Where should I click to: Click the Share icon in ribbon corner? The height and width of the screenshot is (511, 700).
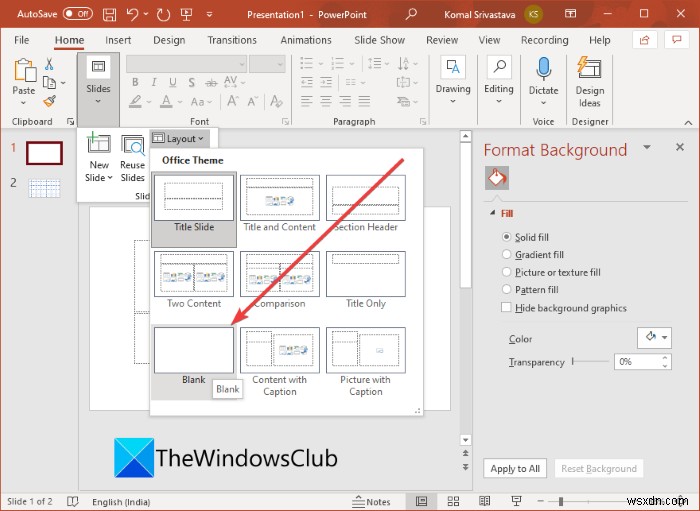tap(645, 40)
